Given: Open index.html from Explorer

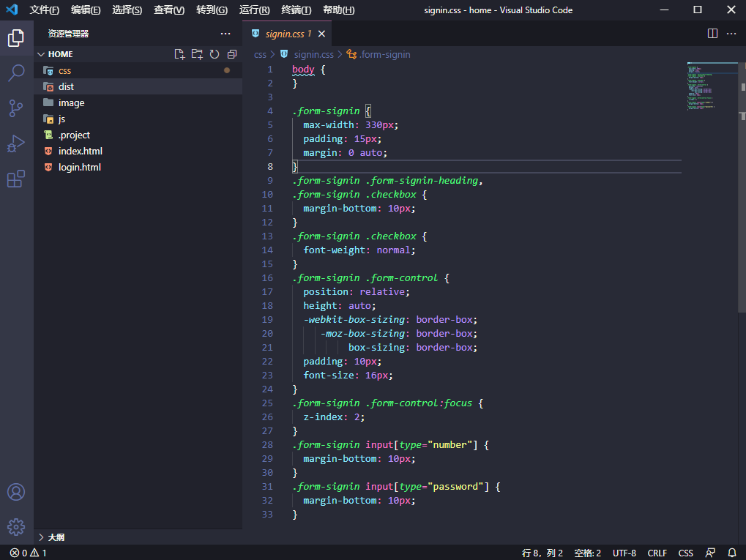Looking at the screenshot, I should 138,151.
